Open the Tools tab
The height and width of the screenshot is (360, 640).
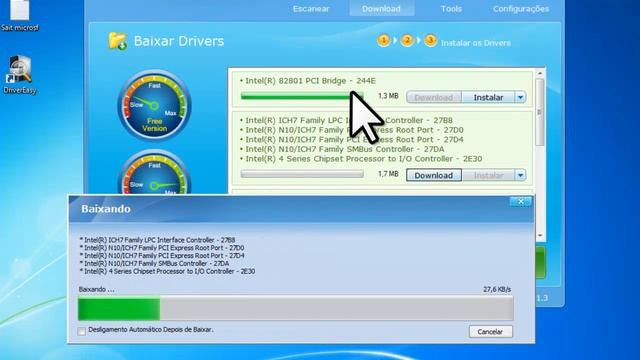point(451,9)
